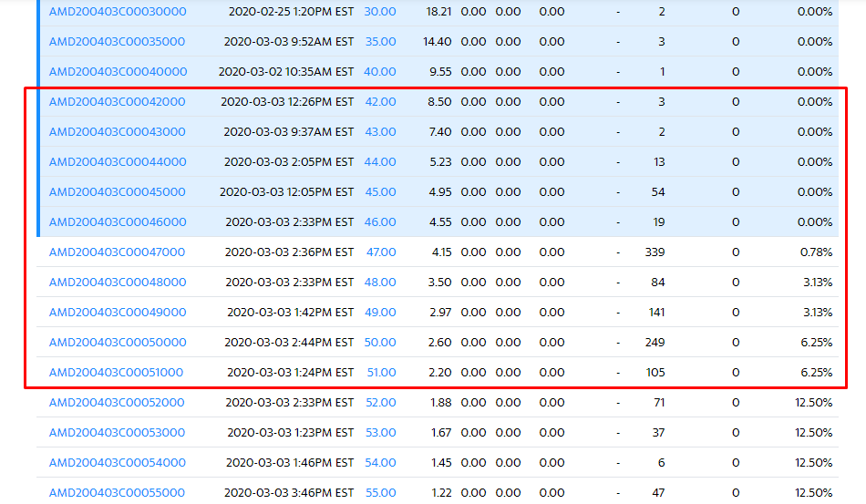Open contract AMD200403C00042000

(x=117, y=101)
